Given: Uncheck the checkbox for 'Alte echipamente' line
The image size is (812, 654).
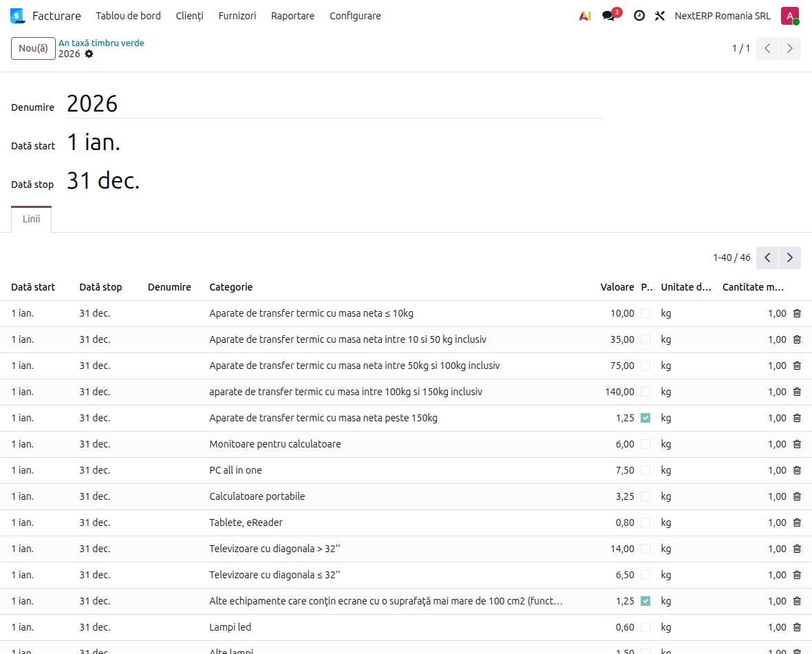Looking at the screenshot, I should 645,601.
